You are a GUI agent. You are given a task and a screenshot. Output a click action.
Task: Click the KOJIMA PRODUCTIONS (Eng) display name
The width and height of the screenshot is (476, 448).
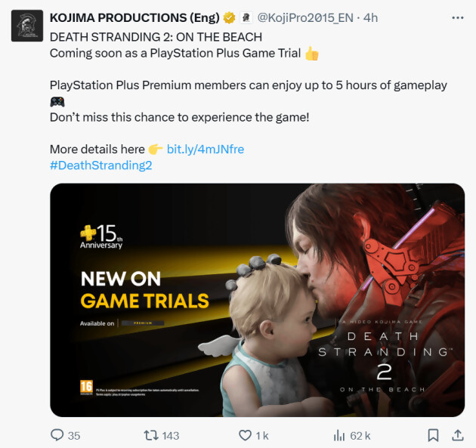(134, 18)
